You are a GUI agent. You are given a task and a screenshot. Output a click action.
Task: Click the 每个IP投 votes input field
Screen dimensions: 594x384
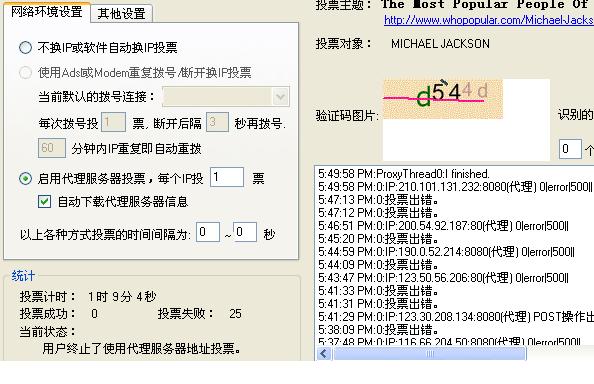[227, 177]
